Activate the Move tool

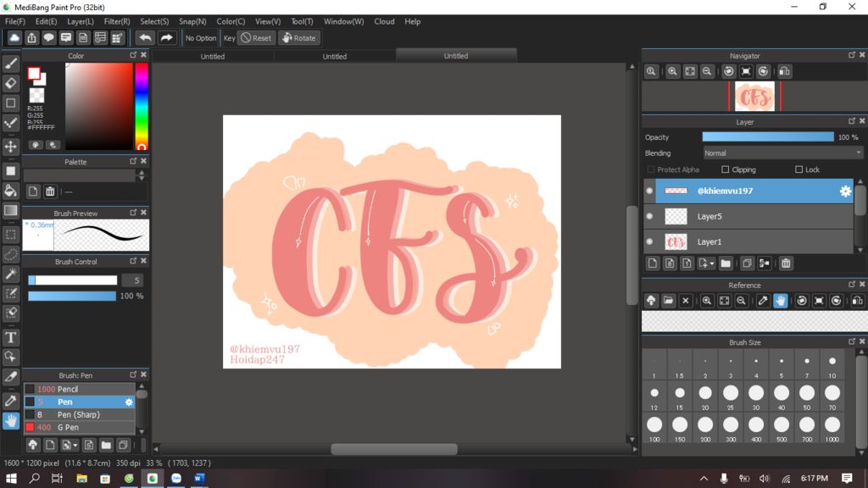(11, 147)
